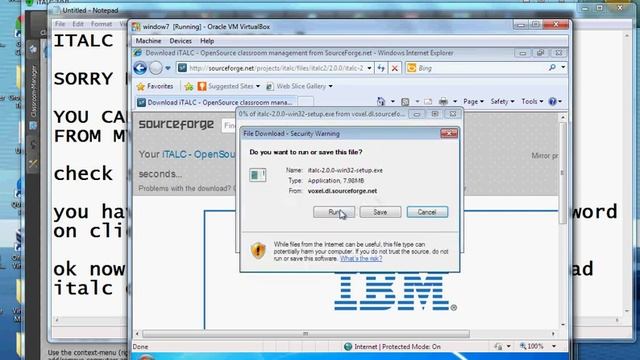Click the Home icon in command bar
640x360 pixels.
click(x=381, y=101)
